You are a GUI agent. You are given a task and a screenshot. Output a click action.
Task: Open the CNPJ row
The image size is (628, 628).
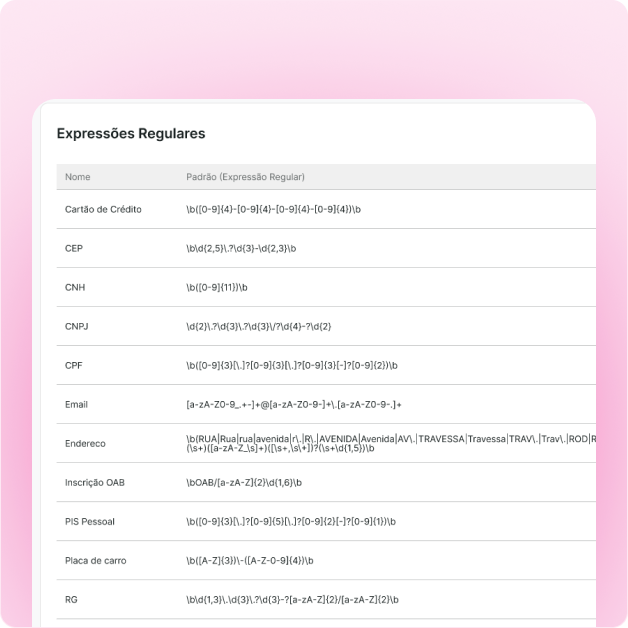pyautogui.click(x=77, y=326)
